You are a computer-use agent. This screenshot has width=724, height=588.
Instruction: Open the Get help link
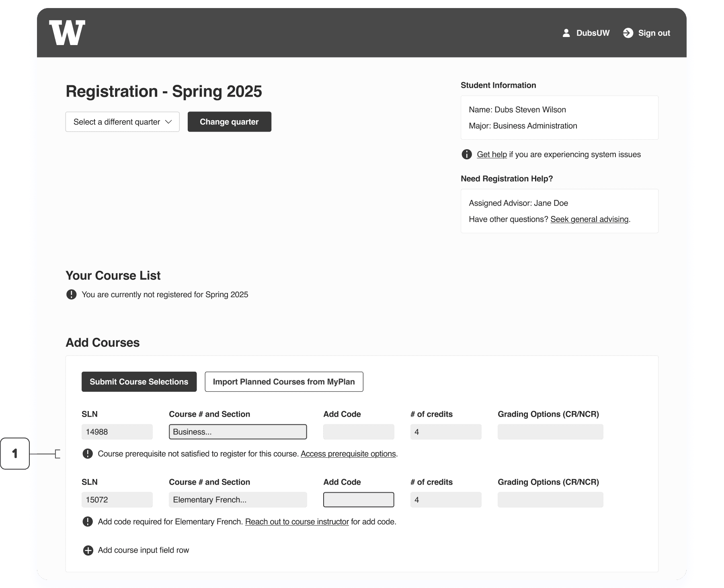pyautogui.click(x=492, y=154)
